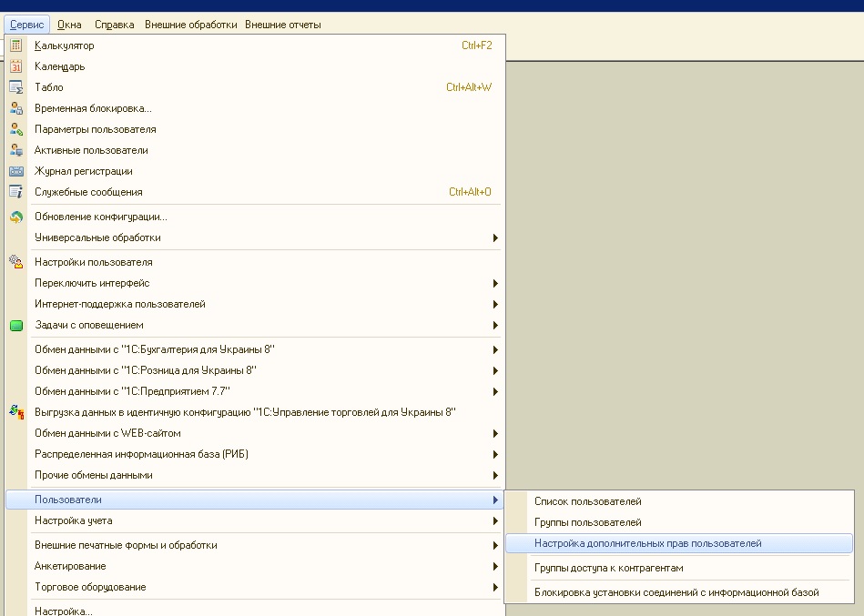Click the green Задачи с оповещением icon

pos(16,326)
